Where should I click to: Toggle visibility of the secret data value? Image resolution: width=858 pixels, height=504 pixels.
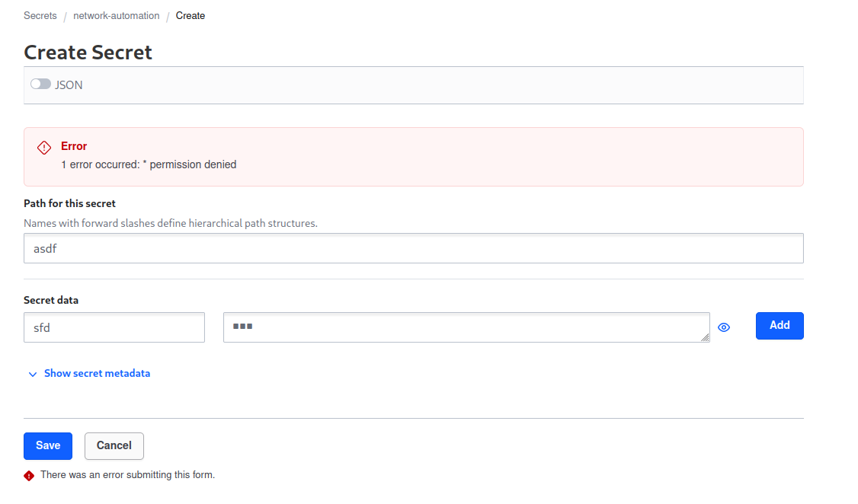(x=723, y=327)
